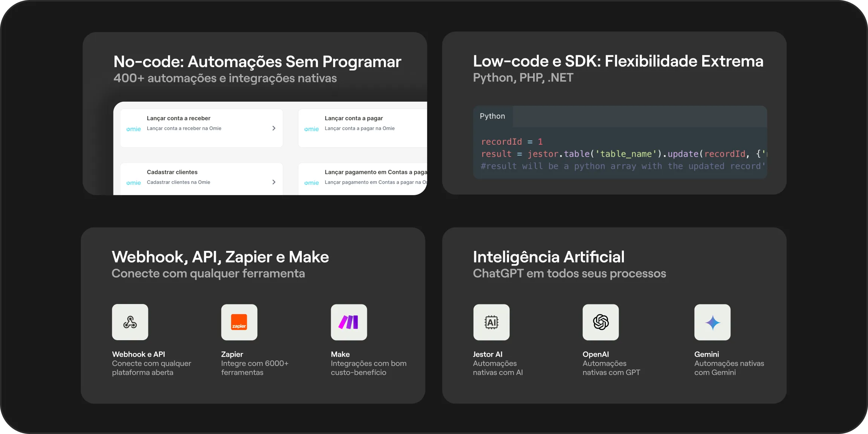Screen dimensions: 868x434
Task: Click the orange Zapier icon
Action: (239, 322)
